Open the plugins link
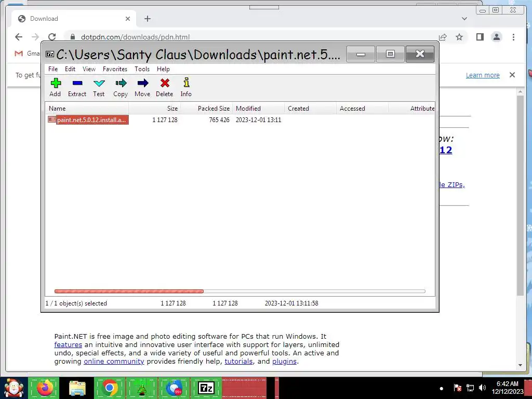532x399 pixels. pos(284,362)
